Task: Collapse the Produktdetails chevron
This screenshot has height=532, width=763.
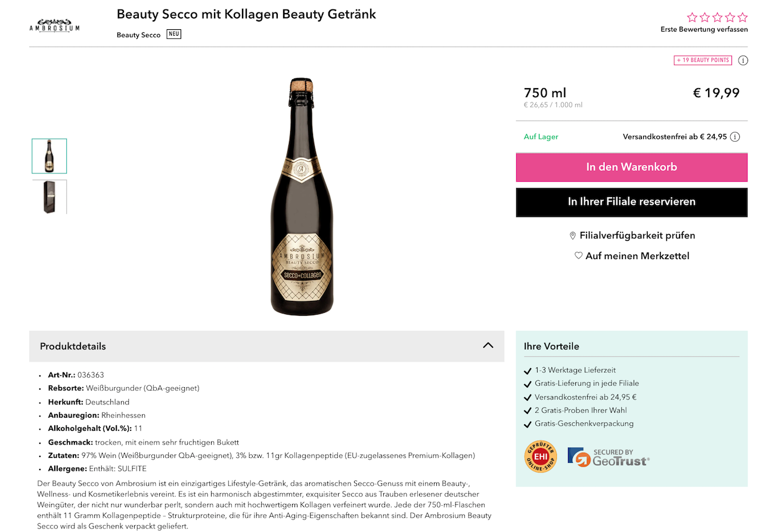Action: [488, 346]
